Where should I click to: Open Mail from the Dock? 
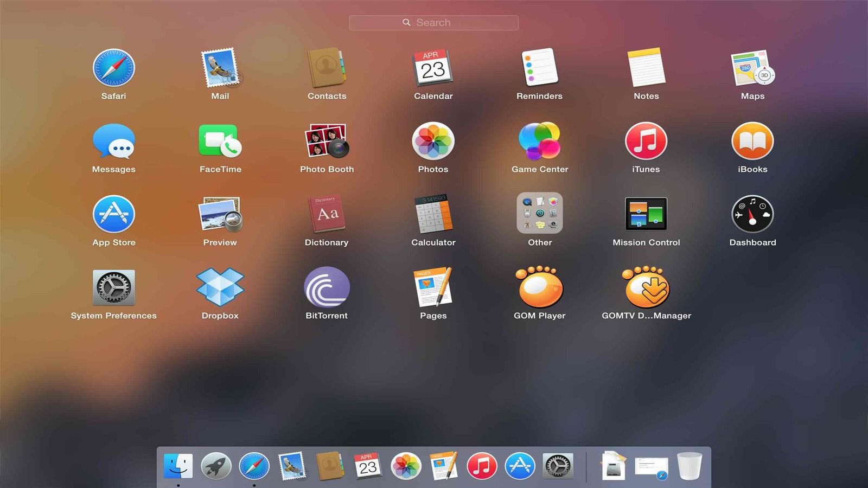(292, 466)
